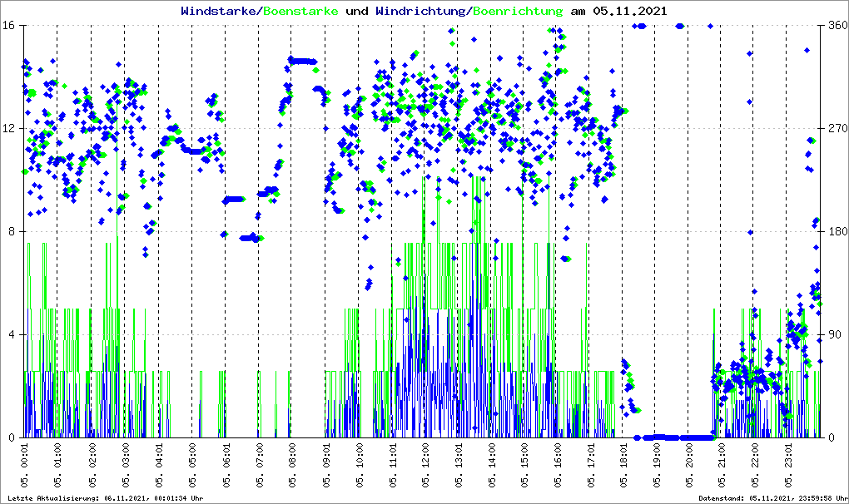The image size is (849, 504).
Task: Click the 8 label on left axis
Action: pos(13,232)
